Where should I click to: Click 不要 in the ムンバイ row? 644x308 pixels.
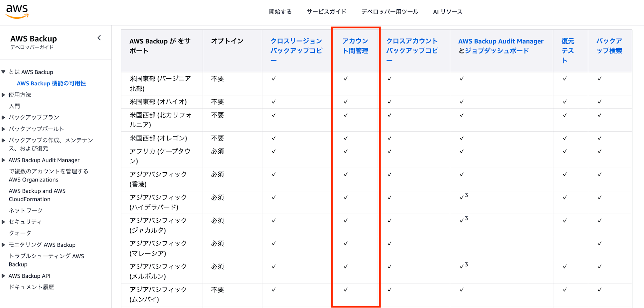[x=217, y=290]
